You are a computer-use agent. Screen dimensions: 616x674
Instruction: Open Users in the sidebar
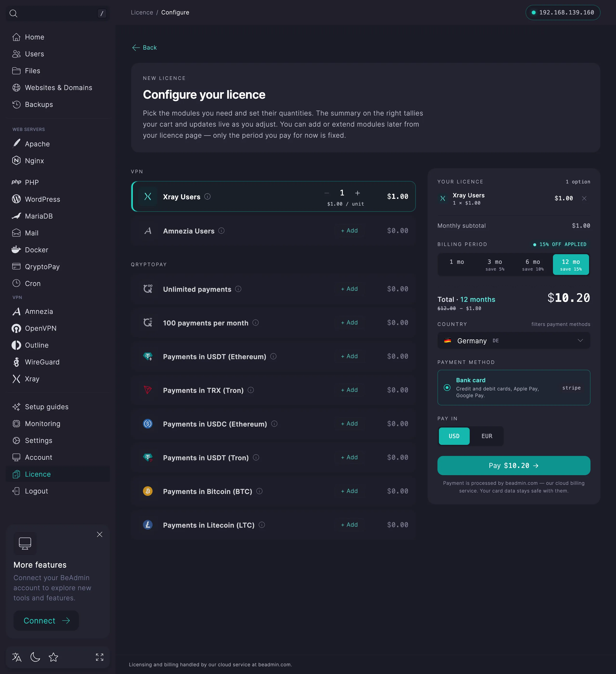click(x=58, y=54)
